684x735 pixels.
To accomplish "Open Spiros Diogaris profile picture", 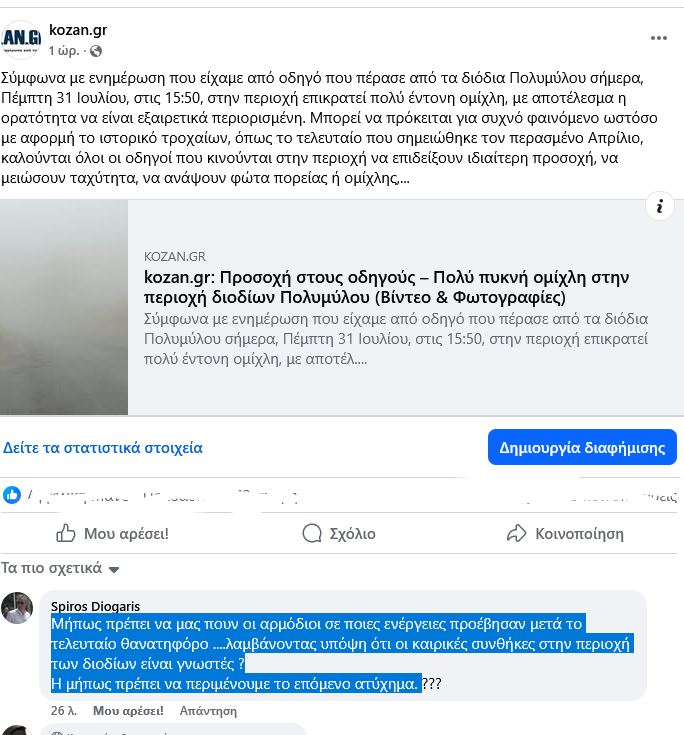I will click(17, 608).
